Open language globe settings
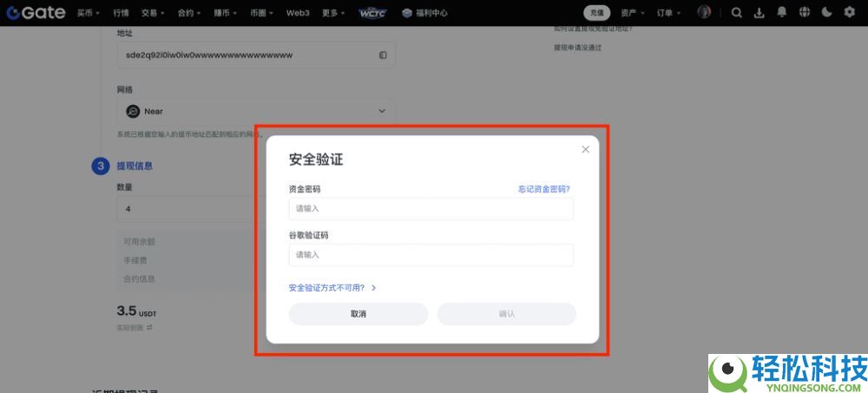868x393 pixels. coord(805,12)
